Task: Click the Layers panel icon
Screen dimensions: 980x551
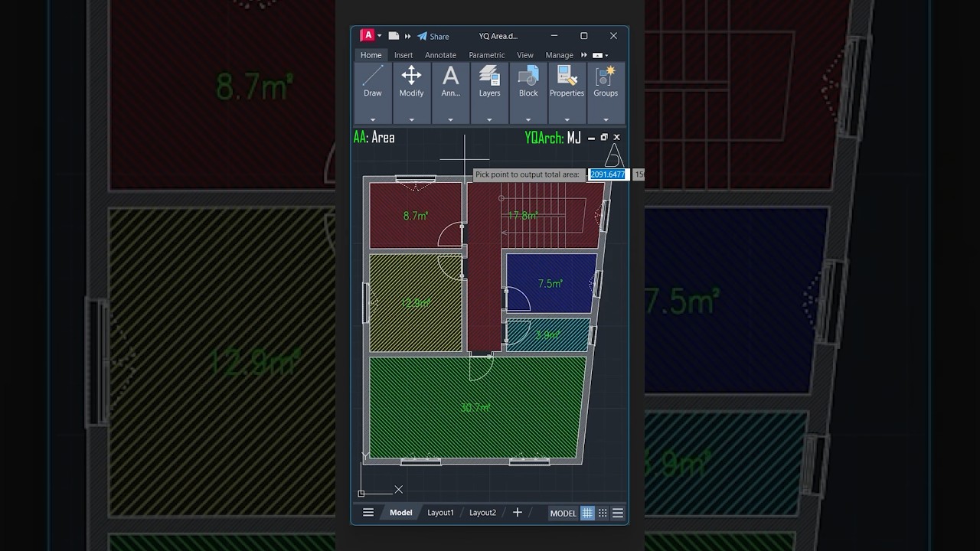Action: pos(489,75)
